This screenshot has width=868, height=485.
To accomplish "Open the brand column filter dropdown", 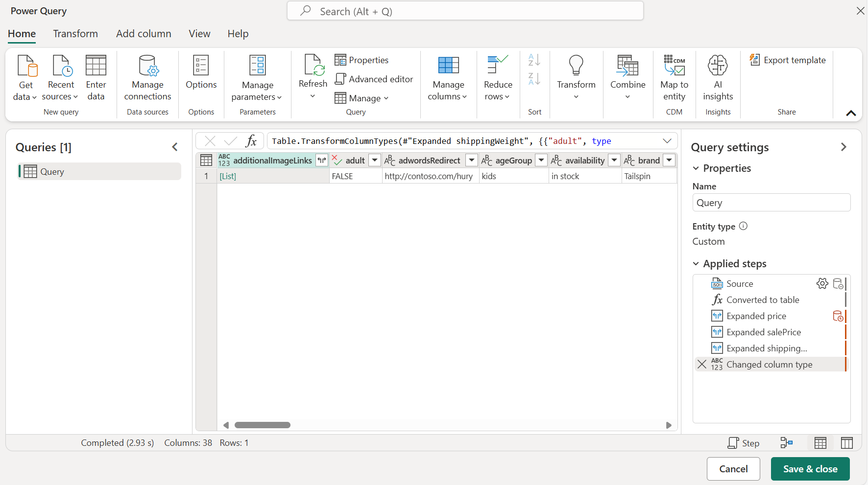I will [x=669, y=160].
